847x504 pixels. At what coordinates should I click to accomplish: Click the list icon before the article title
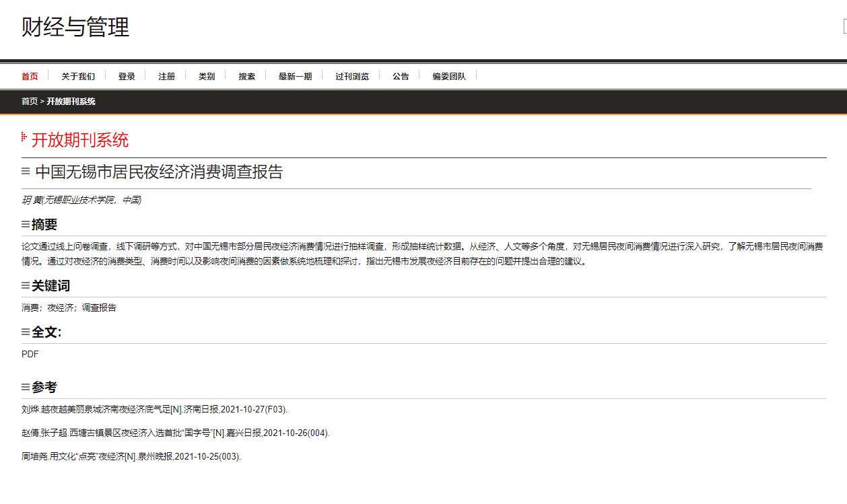pos(26,172)
